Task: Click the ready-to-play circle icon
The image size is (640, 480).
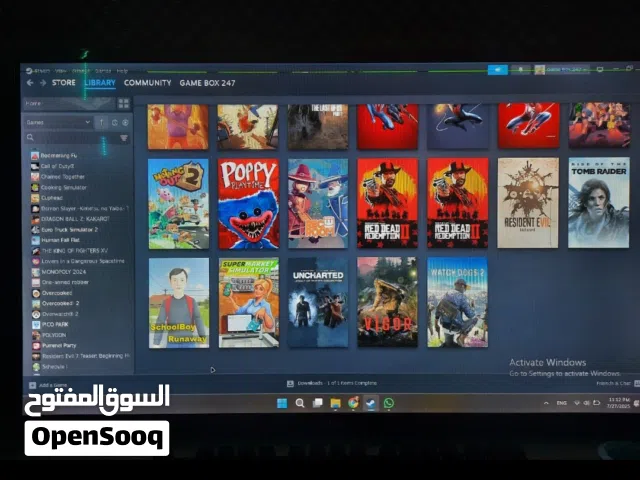Action: click(x=125, y=122)
